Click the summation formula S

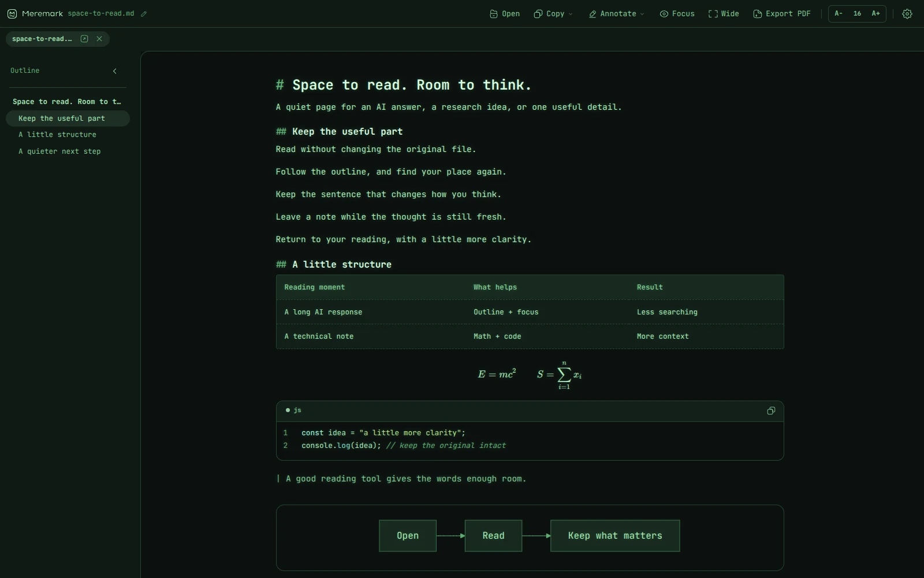(x=559, y=375)
